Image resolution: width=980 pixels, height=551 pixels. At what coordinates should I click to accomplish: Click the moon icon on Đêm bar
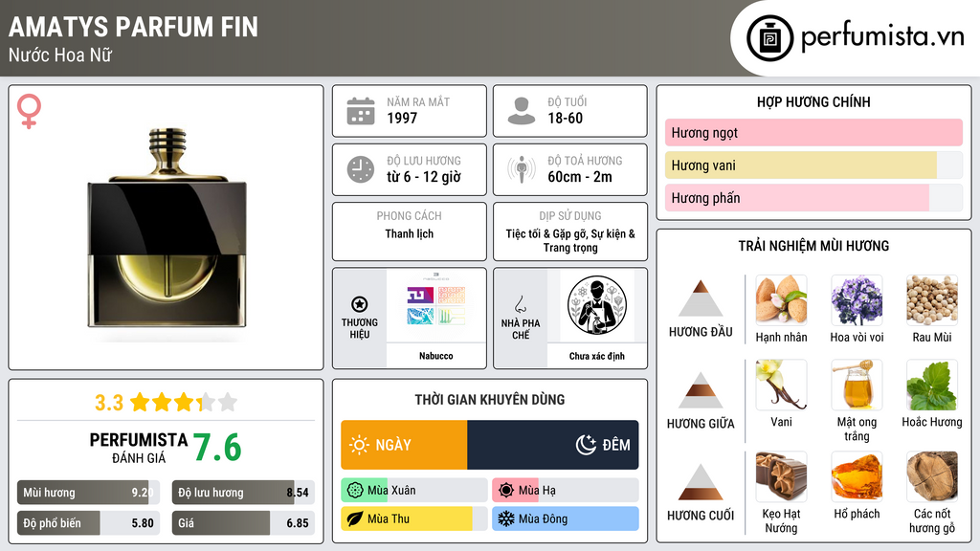tap(586, 445)
